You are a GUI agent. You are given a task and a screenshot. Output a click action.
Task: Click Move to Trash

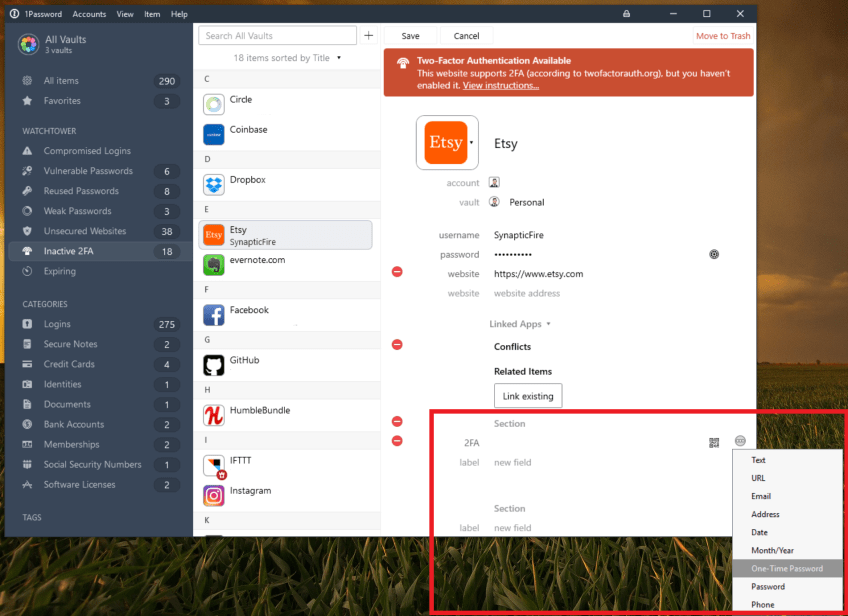[722, 36]
